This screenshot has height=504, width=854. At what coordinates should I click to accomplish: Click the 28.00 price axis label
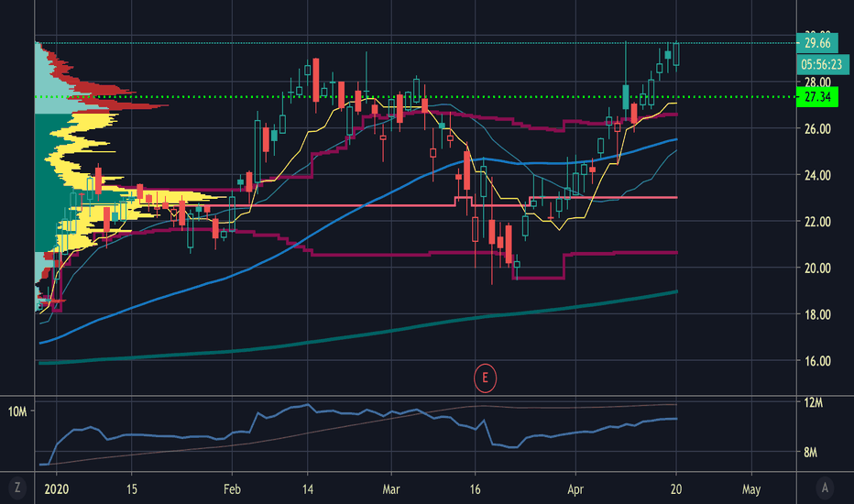[x=817, y=82]
